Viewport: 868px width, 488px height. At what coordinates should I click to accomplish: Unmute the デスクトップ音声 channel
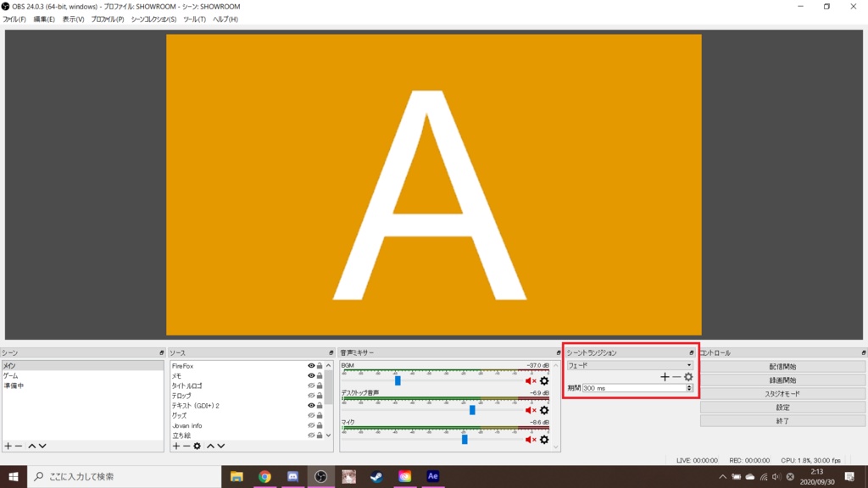531,410
